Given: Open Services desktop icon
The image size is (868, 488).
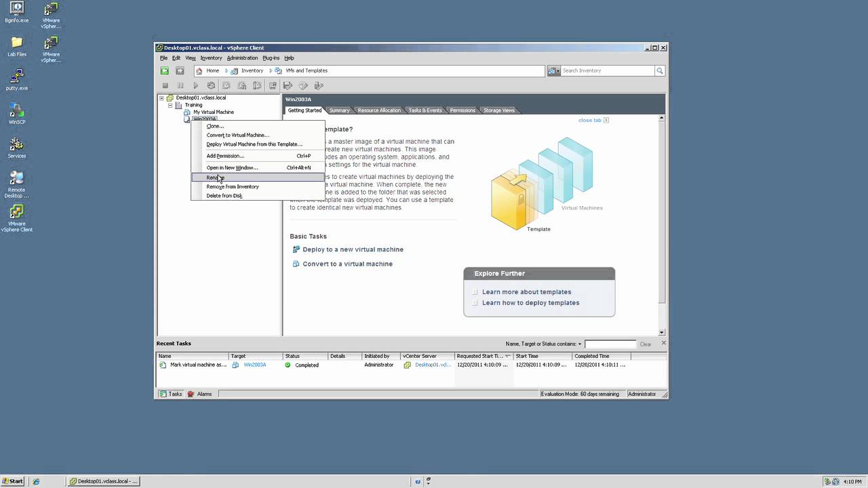Looking at the screenshot, I should (x=17, y=148).
